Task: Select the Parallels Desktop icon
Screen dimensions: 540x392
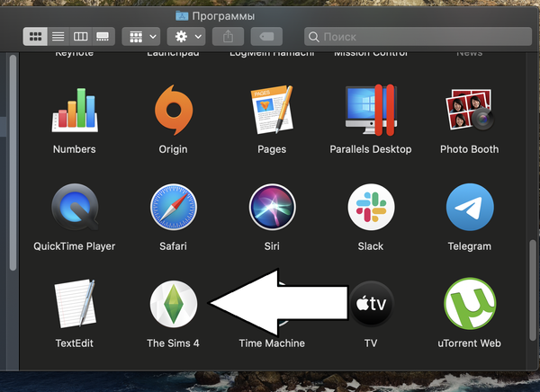Action: click(370, 111)
